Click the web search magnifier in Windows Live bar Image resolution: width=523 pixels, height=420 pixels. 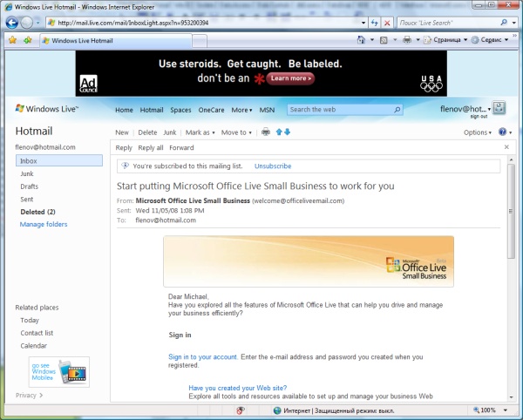point(397,110)
